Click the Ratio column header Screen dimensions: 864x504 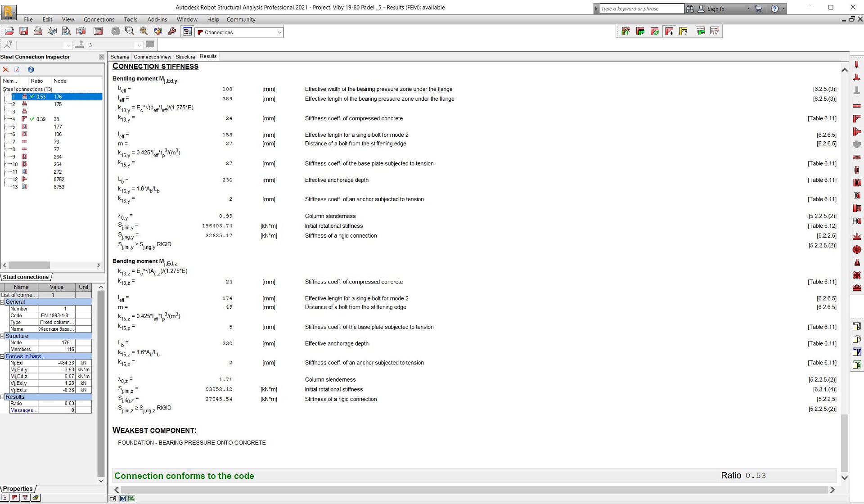37,81
